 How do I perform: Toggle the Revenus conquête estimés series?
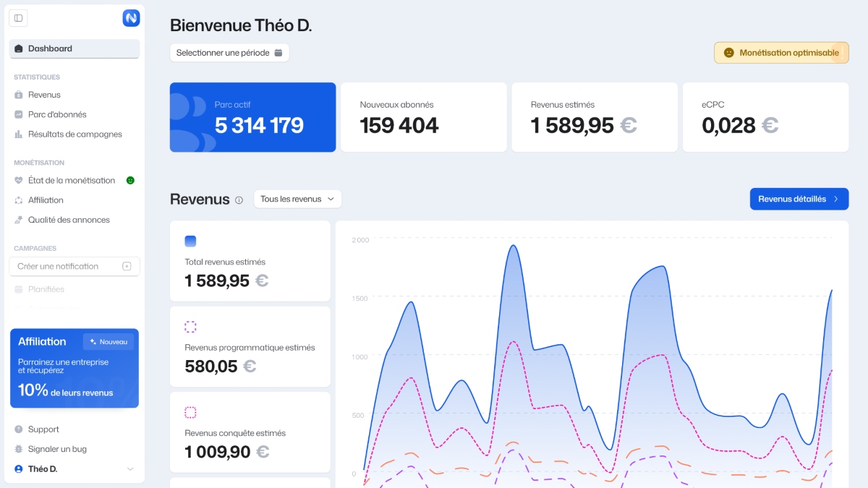[x=190, y=412]
